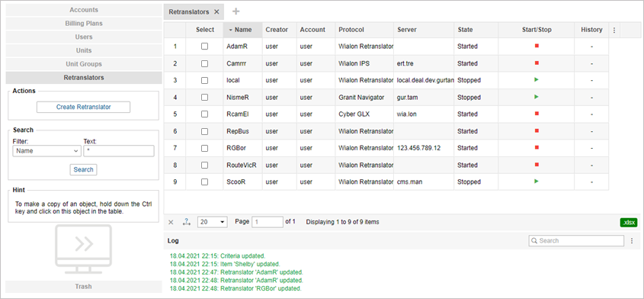Switch to the Unit Groups section
The width and height of the screenshot is (644, 299).
click(84, 64)
